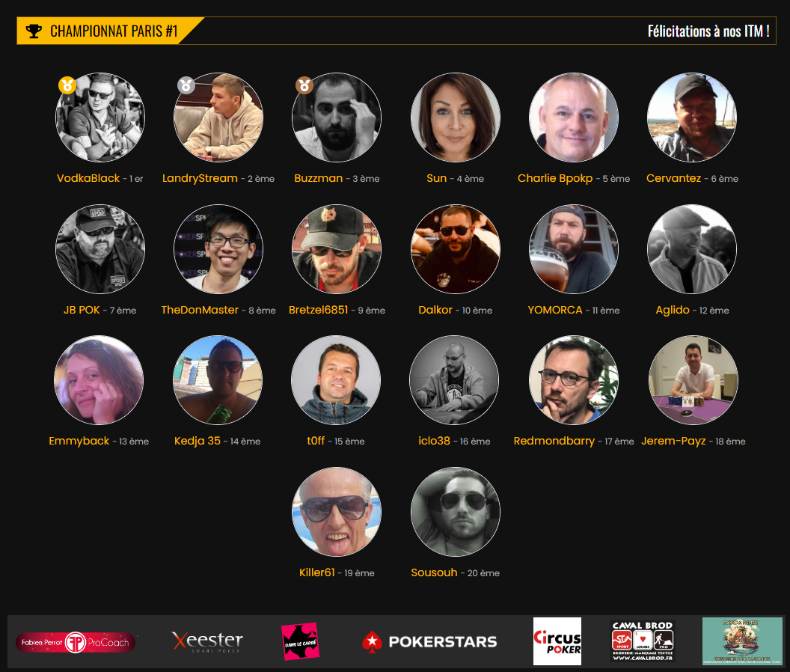Open Killer61's avatar picture
The image size is (790, 672).
pos(337,512)
